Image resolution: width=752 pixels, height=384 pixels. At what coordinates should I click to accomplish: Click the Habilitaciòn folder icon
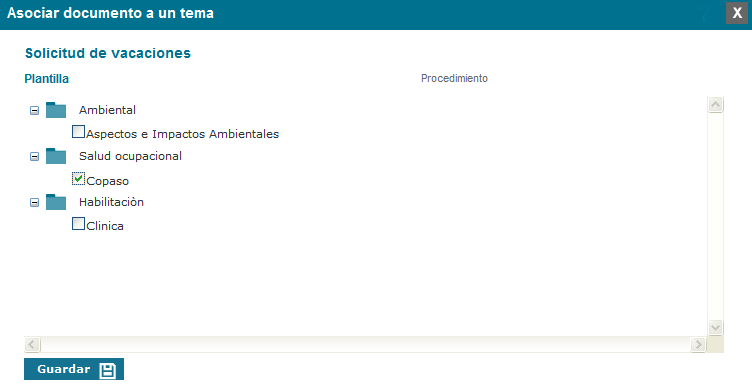[56, 202]
